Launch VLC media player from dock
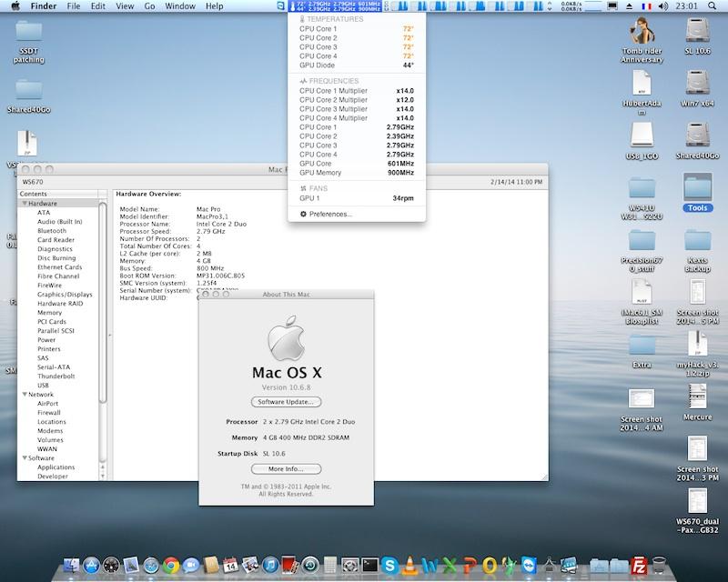Screen dimensions: 728x582 (x=410, y=566)
